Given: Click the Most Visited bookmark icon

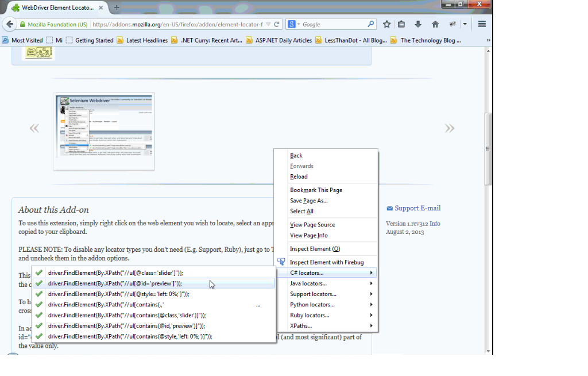Looking at the screenshot, I should [5, 40].
